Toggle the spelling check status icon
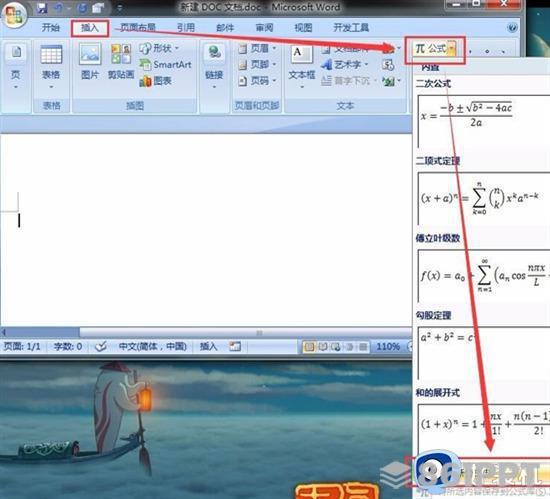Viewport: 550px width, 499px height. coord(101,346)
